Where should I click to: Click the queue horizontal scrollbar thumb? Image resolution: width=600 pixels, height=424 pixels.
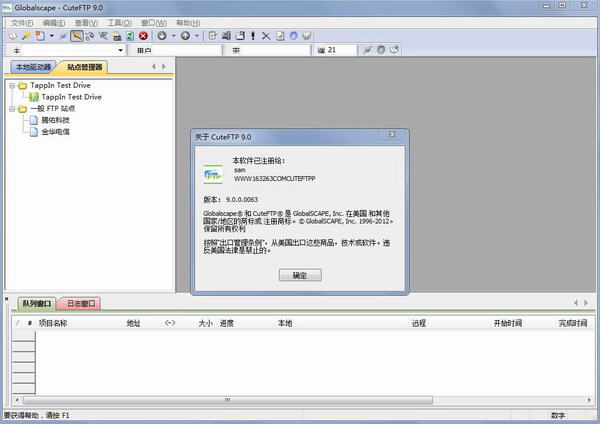click(x=228, y=400)
